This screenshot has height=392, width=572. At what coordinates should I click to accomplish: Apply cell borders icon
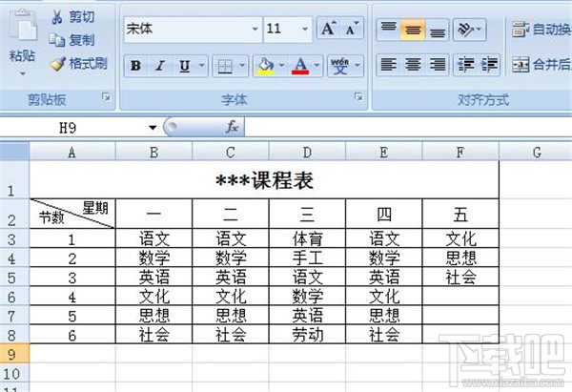click(225, 66)
